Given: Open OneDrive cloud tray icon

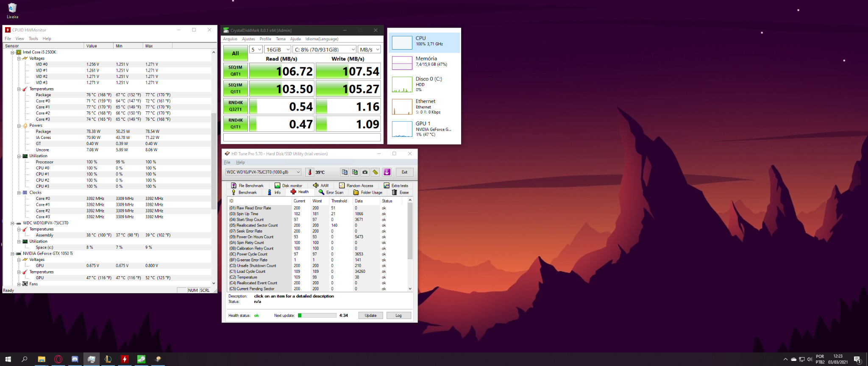Looking at the screenshot, I should click(793, 359).
